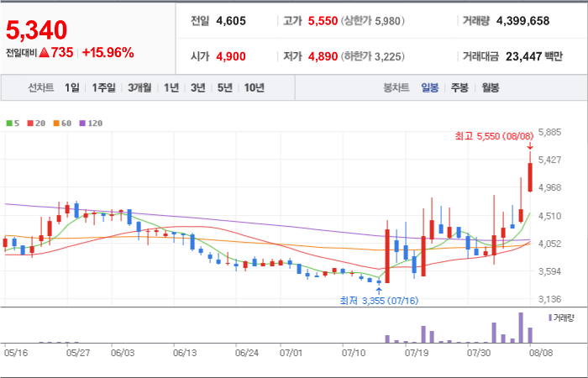Click the 선차트 label
This screenshot has height=378, width=588.
[x=41, y=87]
